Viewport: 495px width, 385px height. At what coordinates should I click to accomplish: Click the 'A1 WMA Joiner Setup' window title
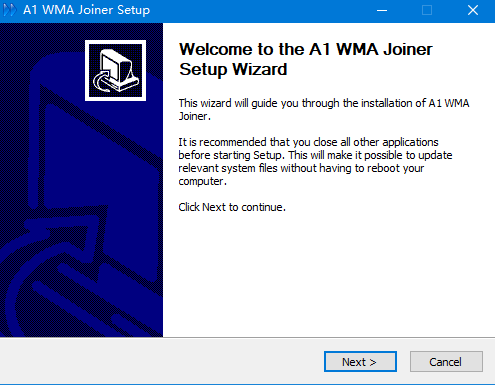[86, 10]
